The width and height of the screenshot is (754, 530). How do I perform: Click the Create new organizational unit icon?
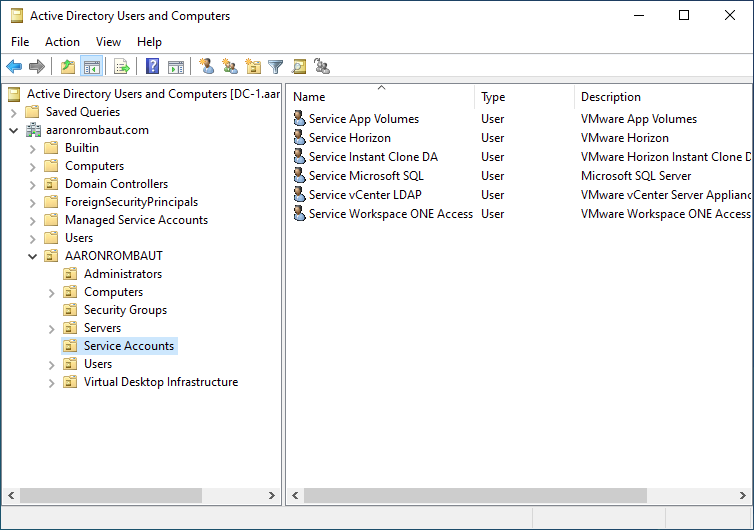tap(253, 67)
